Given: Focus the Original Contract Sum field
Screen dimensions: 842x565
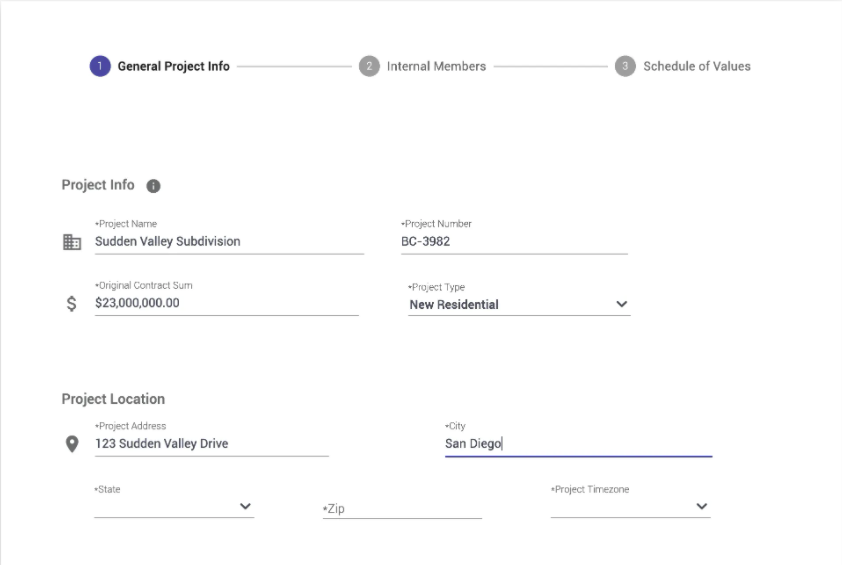Looking at the screenshot, I should pos(226,303).
